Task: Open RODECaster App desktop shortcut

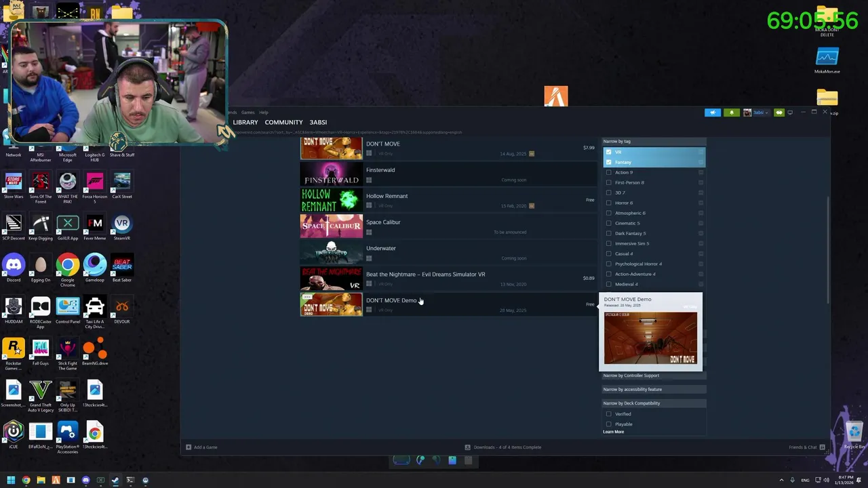Action: (x=41, y=312)
